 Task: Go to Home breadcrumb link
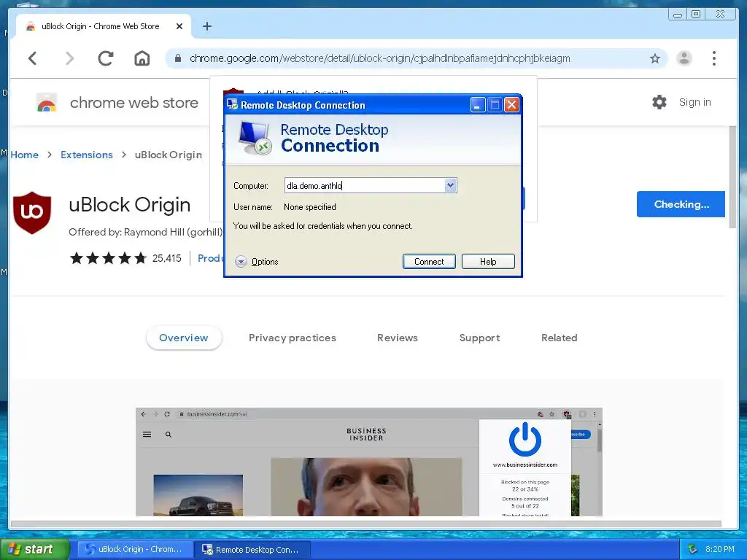pyautogui.click(x=24, y=155)
